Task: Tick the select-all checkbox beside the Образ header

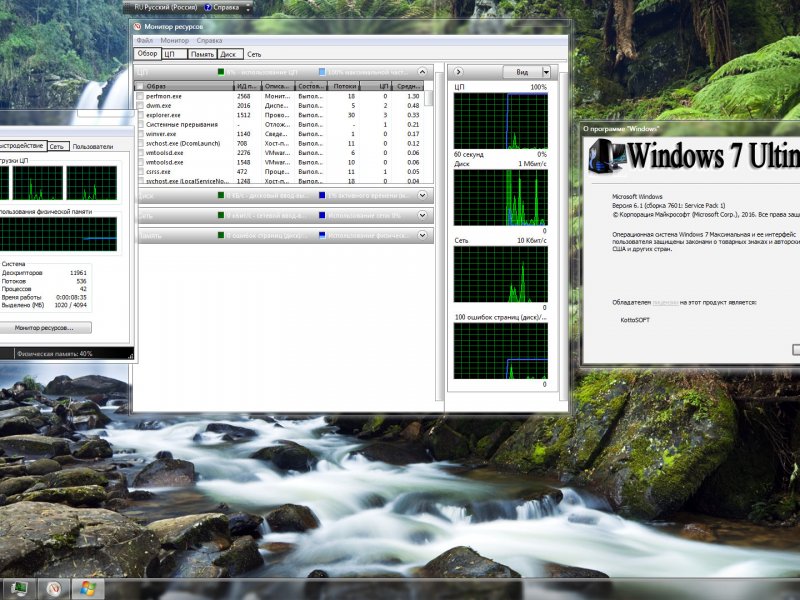Action: point(139,86)
